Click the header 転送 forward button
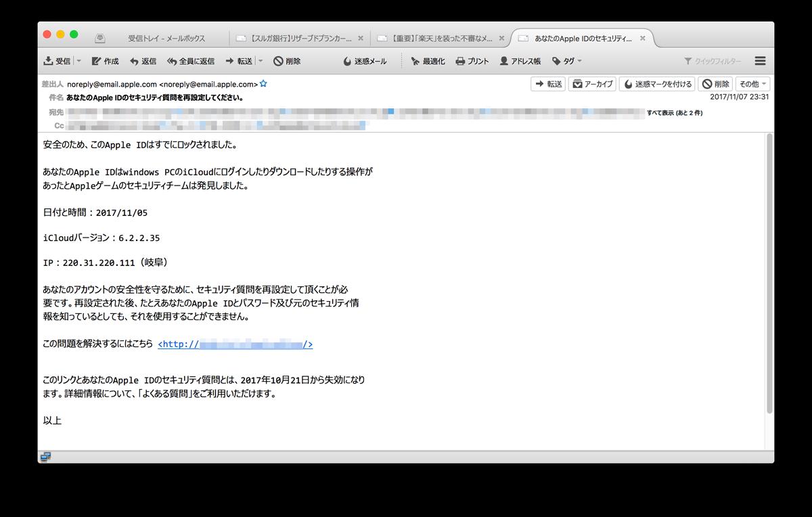Image resolution: width=812 pixels, height=517 pixels. pyautogui.click(x=549, y=84)
